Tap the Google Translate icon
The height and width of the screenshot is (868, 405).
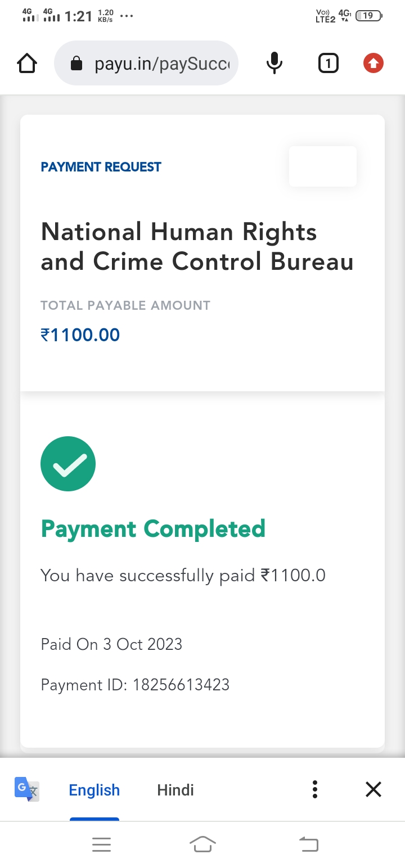pyautogui.click(x=26, y=789)
